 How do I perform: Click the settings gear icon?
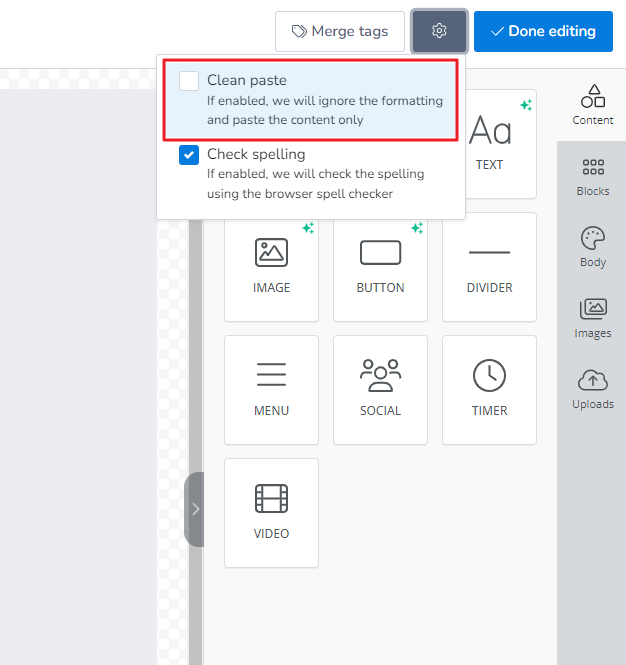[439, 31]
